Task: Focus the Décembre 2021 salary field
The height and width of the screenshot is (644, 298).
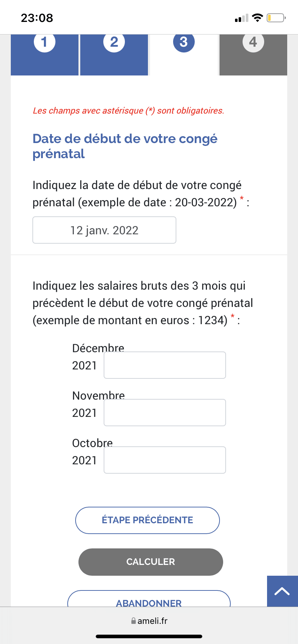Action: pos(165,365)
